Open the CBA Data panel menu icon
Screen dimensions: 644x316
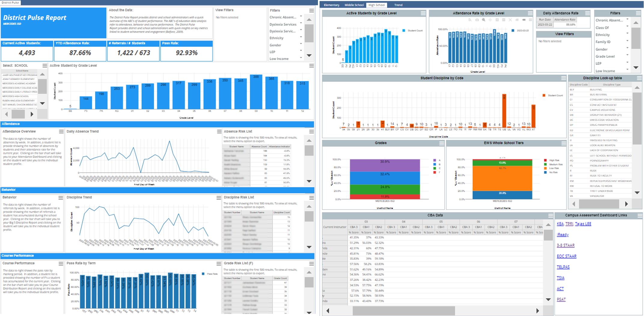551,215
